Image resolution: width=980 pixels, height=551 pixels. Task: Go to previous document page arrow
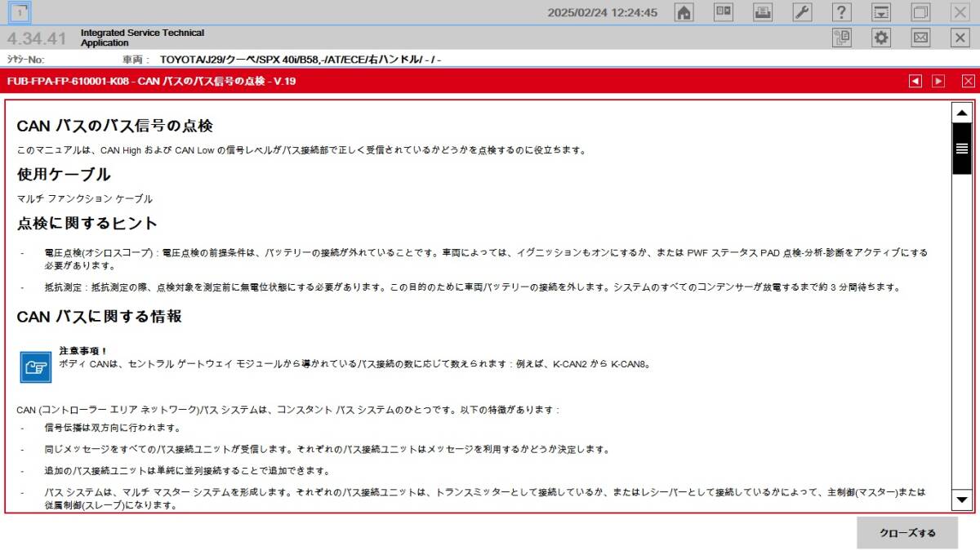pyautogui.click(x=915, y=81)
